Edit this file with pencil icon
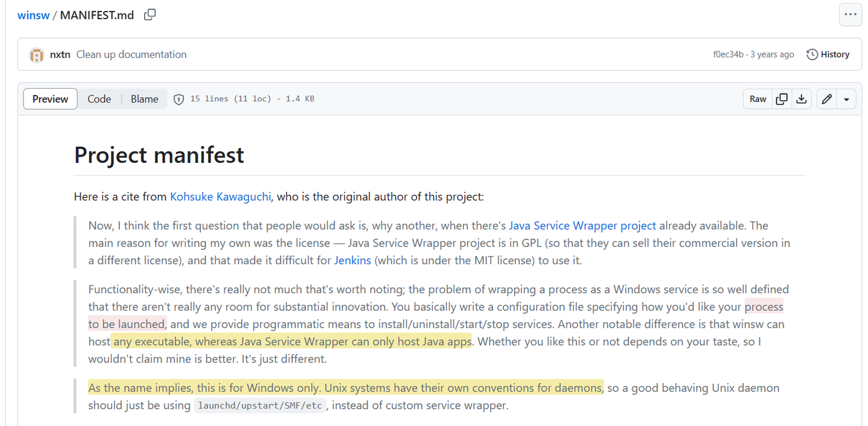Viewport: 868px width, 426px height. pyautogui.click(x=827, y=99)
